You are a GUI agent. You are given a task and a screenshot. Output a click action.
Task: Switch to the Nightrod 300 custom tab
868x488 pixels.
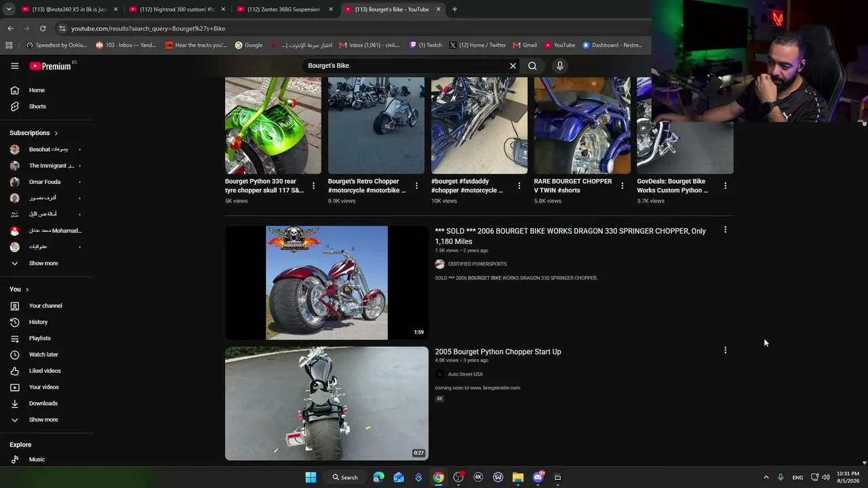[177, 9]
